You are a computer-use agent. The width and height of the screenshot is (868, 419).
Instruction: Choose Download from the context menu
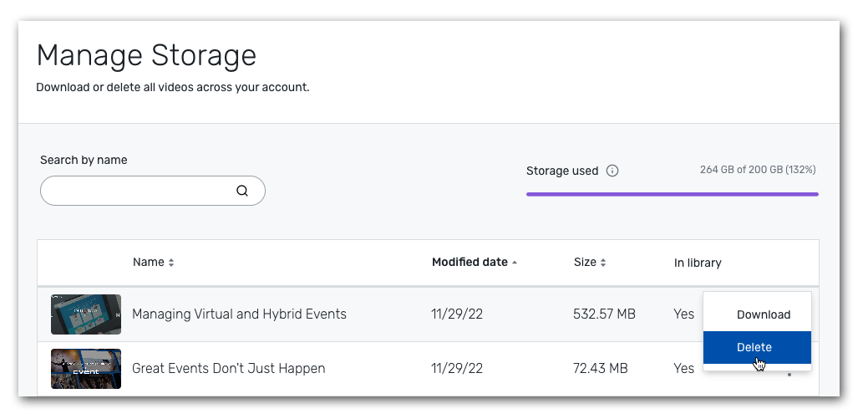pos(763,314)
